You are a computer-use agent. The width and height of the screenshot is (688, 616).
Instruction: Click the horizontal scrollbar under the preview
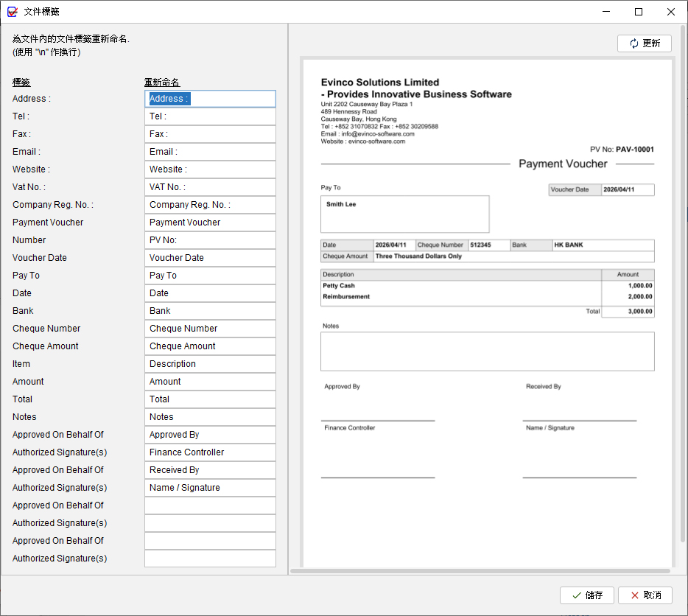click(480, 571)
